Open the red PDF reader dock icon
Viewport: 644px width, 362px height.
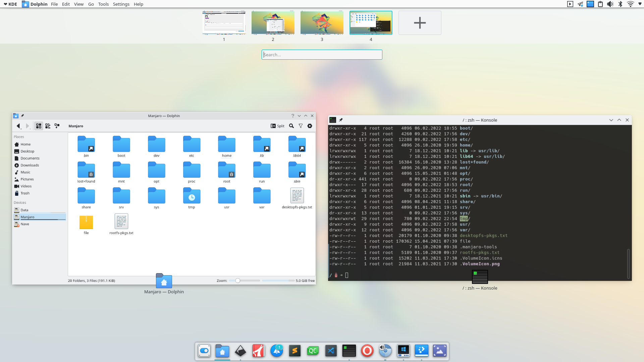(259, 351)
